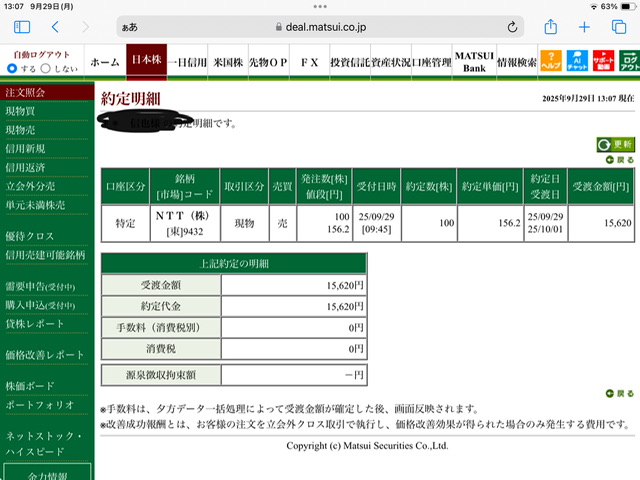Open the MATSUI Bank tab
The height and width of the screenshot is (480, 640).
point(474,62)
